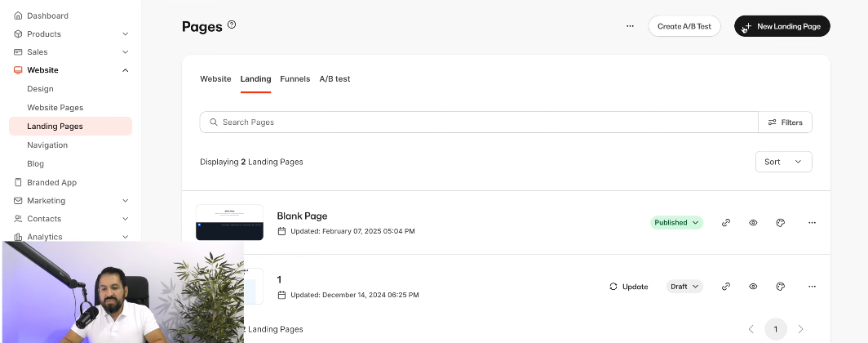Viewport: 868px width, 343px height.
Task: Open the three-dot menu beside Create A/B Test
Action: [x=630, y=26]
